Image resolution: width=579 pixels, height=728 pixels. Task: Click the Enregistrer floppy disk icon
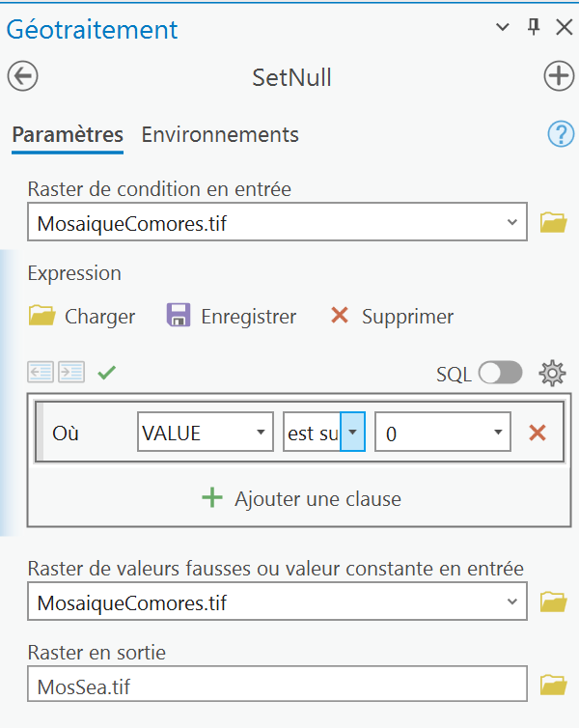point(179,316)
